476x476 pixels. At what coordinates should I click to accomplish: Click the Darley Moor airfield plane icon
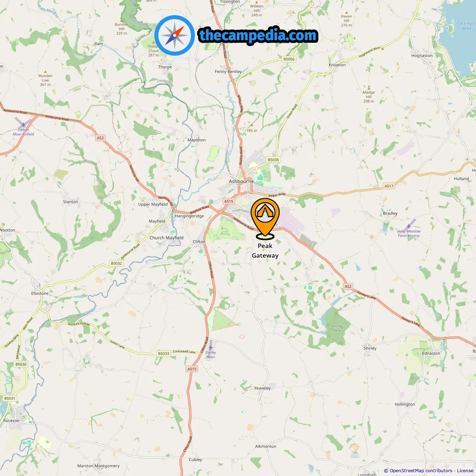[x=211, y=347]
